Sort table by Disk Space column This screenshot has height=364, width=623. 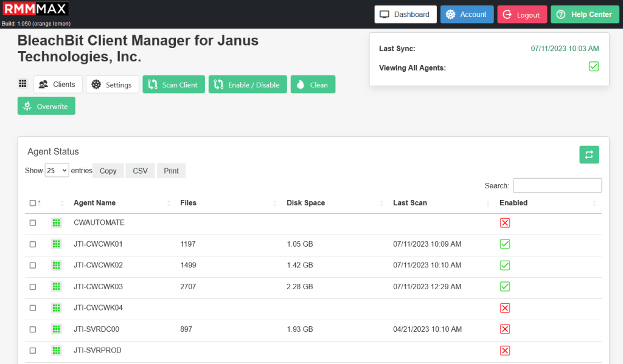point(305,203)
